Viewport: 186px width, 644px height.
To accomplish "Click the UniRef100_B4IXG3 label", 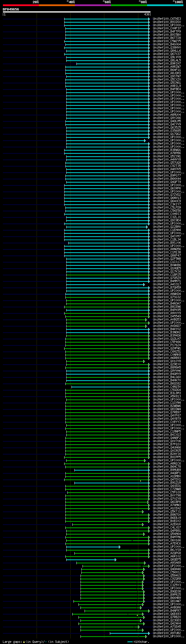I will point(167,435).
